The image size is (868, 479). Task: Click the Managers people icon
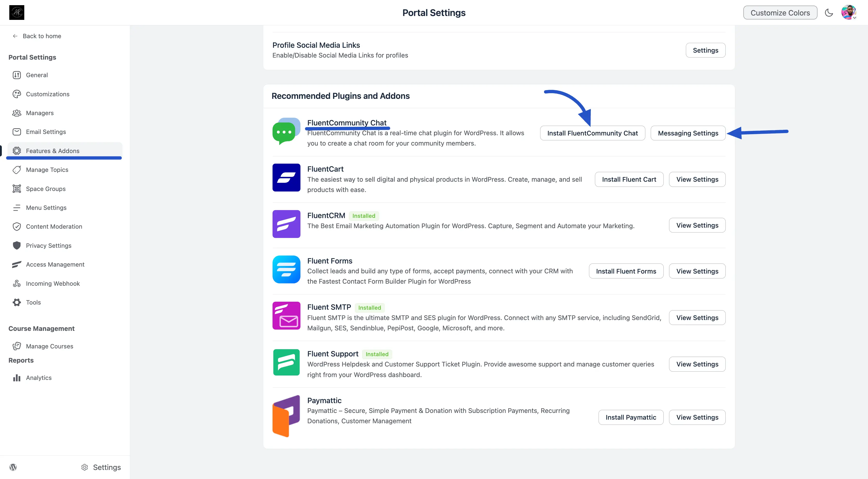pyautogui.click(x=17, y=113)
